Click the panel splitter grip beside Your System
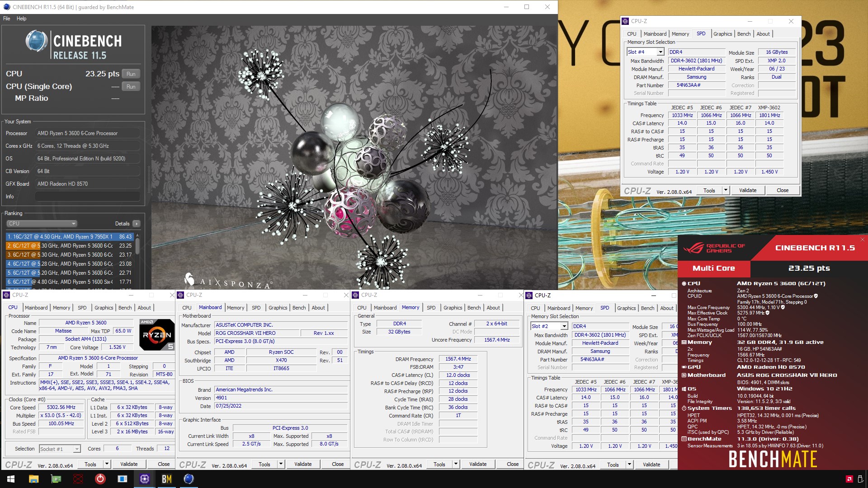 coord(148,179)
